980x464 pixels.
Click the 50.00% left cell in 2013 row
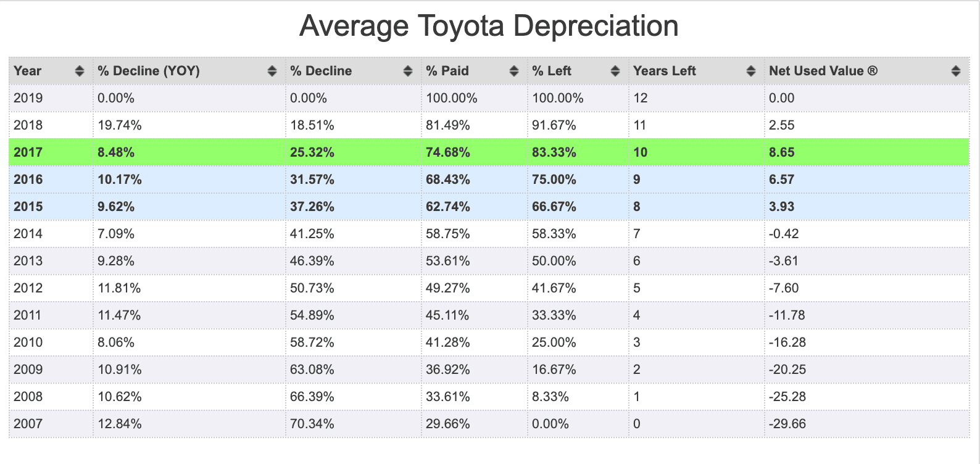578,261
